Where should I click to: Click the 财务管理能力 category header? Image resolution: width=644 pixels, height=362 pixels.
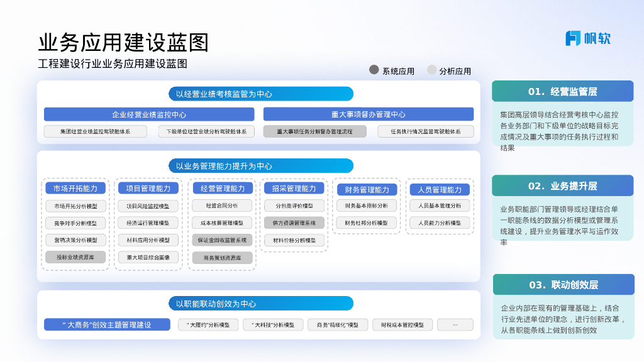point(367,189)
